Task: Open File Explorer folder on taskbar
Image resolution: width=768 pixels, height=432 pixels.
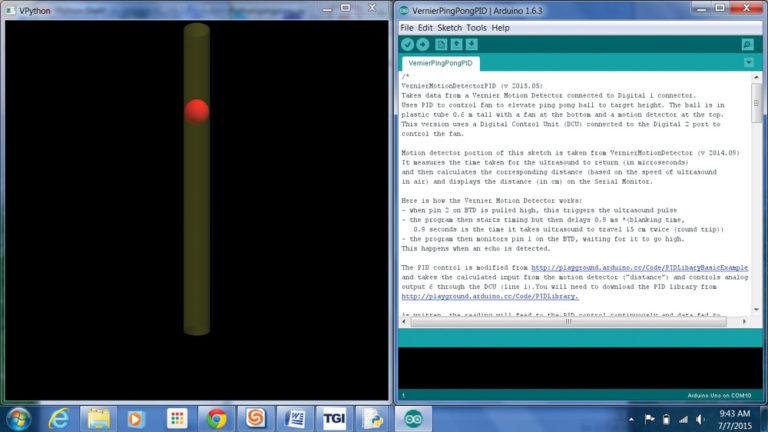Action: [x=98, y=419]
